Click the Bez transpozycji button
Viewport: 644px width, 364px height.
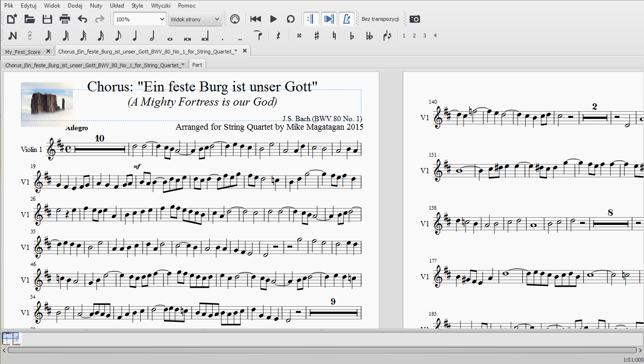(x=380, y=19)
